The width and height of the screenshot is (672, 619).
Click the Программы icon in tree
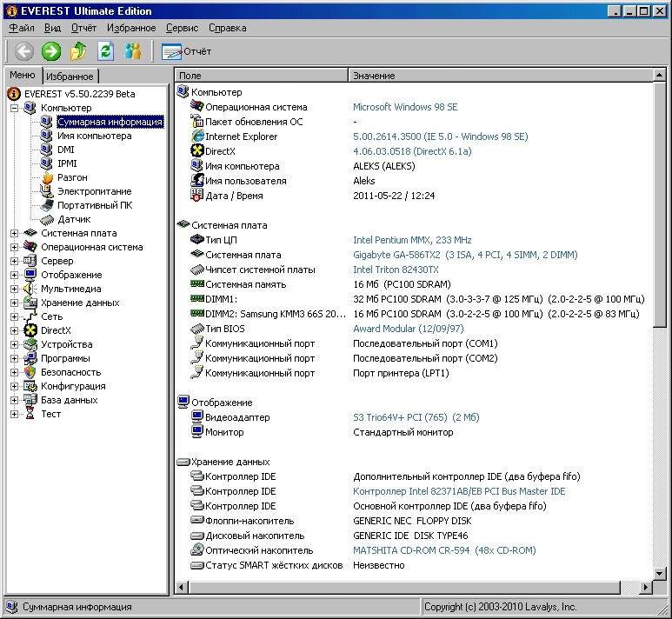pyautogui.click(x=30, y=358)
